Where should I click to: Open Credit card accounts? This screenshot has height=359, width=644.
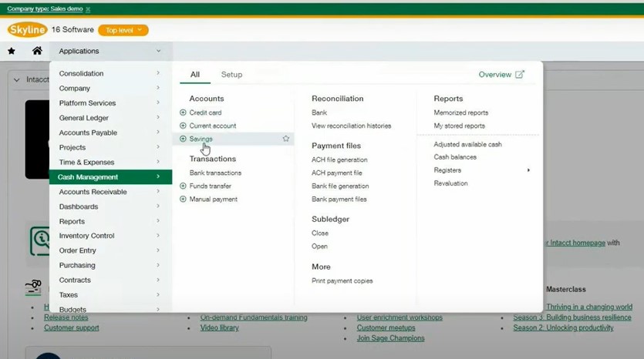tap(205, 112)
